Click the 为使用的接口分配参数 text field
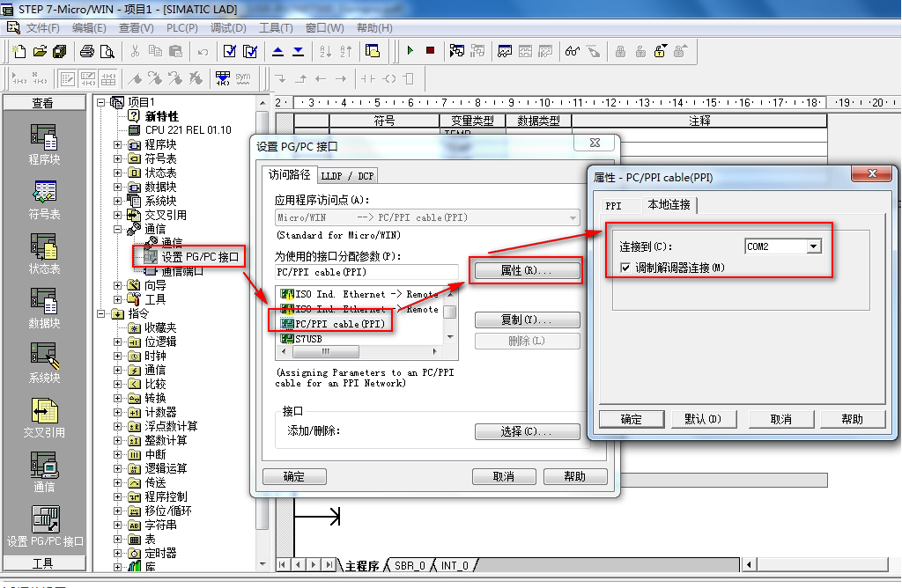Image resolution: width=902 pixels, height=588 pixels. click(x=367, y=273)
